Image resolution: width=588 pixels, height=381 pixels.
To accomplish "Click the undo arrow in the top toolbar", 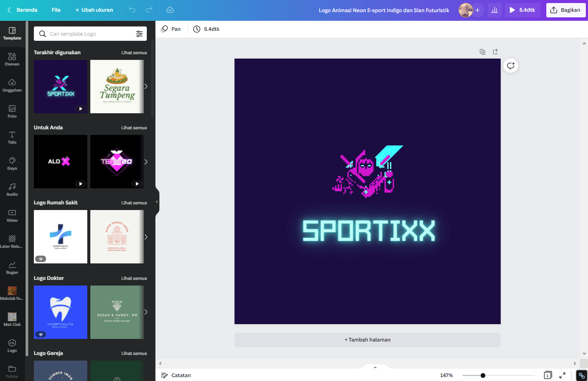I will coord(132,10).
